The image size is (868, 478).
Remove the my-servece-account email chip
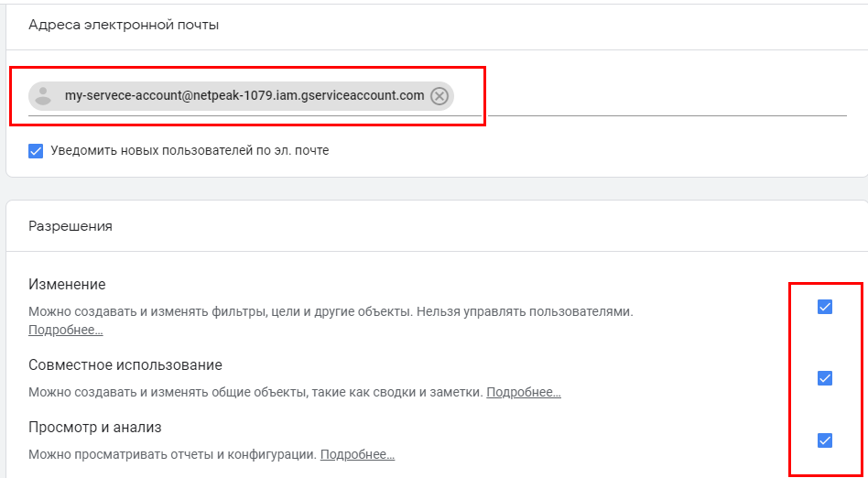coord(439,96)
